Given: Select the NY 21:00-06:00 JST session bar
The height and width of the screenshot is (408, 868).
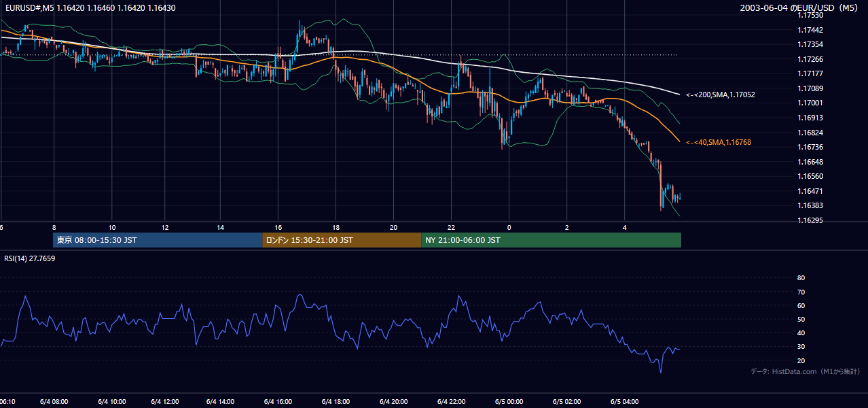Looking at the screenshot, I should (551, 240).
